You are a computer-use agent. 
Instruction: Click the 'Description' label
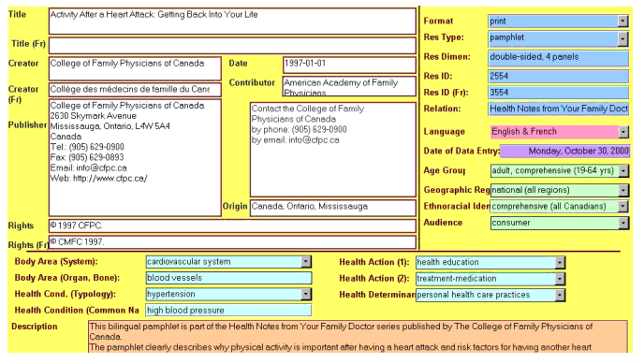coord(35,327)
